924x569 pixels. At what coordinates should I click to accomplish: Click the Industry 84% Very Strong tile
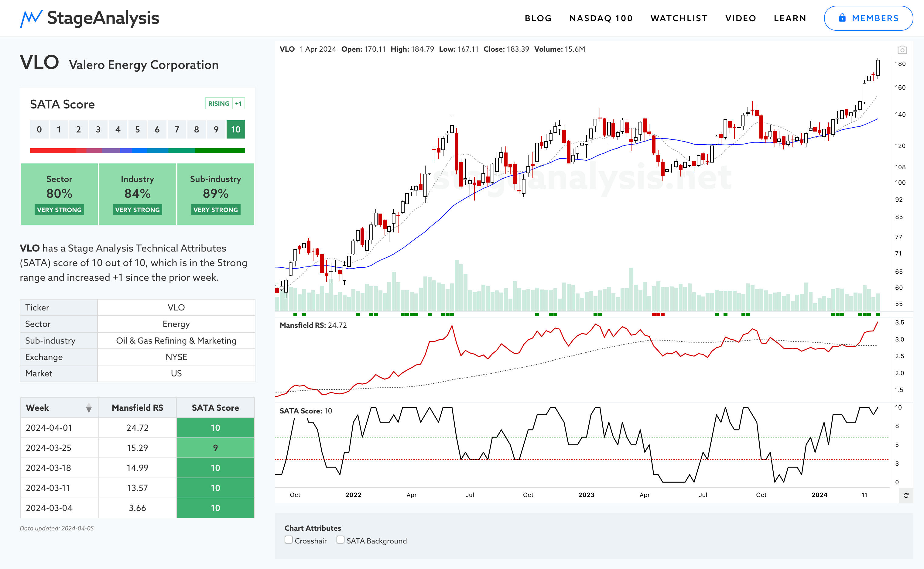pos(137,194)
